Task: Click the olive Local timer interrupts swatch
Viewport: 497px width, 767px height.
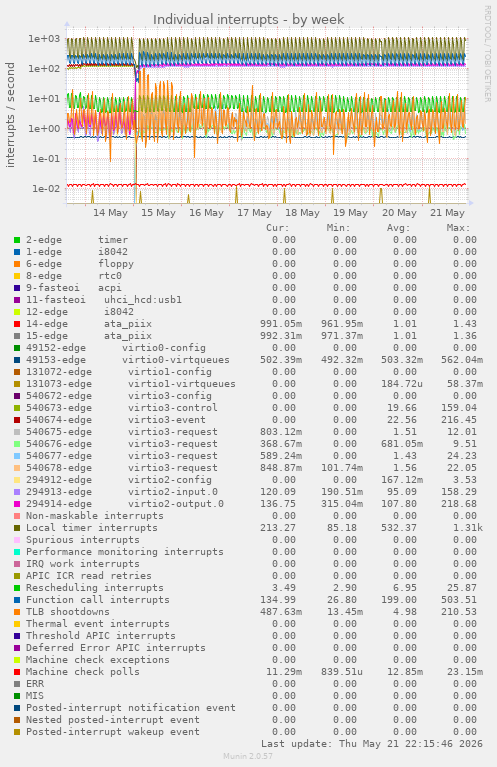Action: 17,528
